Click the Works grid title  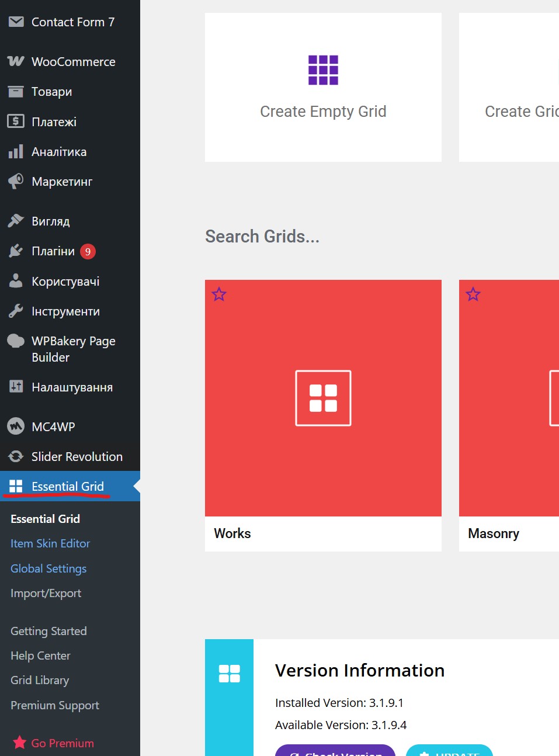tap(232, 533)
